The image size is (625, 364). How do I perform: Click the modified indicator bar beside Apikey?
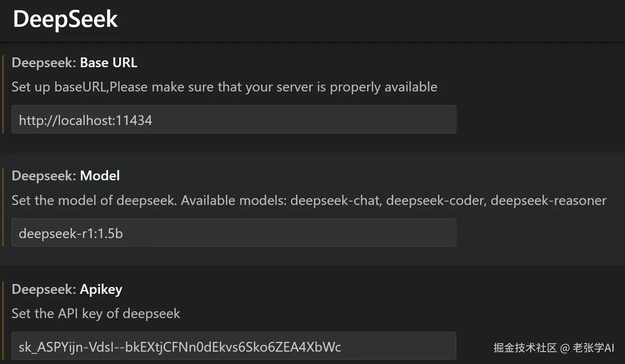click(3, 321)
